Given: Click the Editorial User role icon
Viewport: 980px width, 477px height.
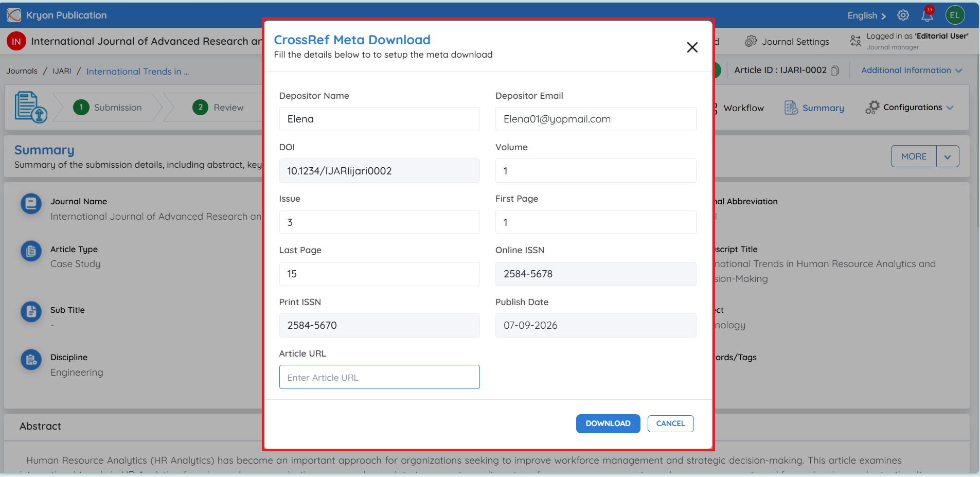Looking at the screenshot, I should pyautogui.click(x=856, y=41).
